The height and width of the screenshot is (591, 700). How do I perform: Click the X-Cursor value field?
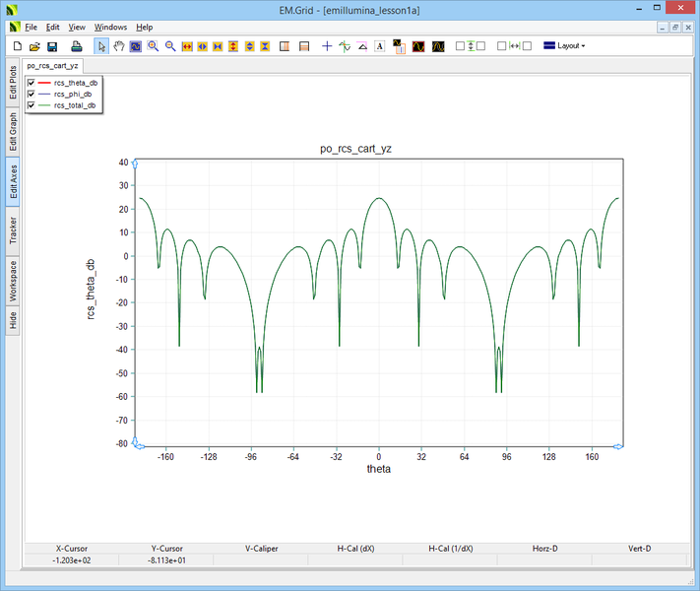(x=71, y=559)
